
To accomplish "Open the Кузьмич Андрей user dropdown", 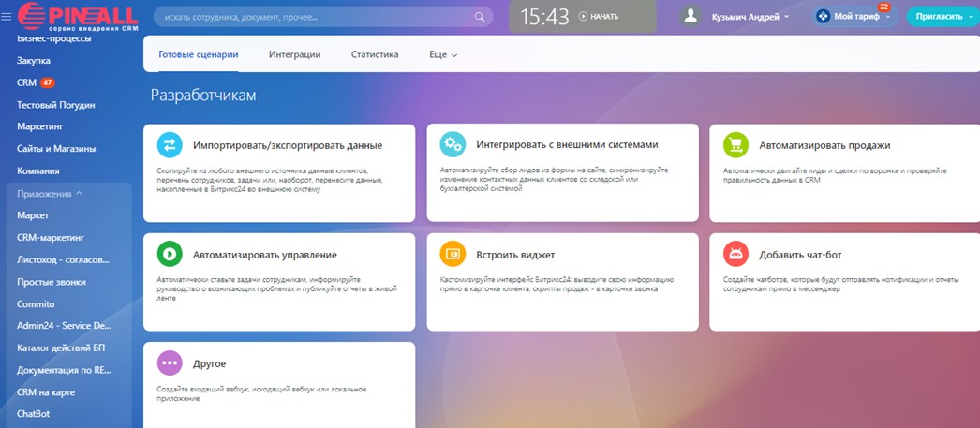I will pos(750,16).
